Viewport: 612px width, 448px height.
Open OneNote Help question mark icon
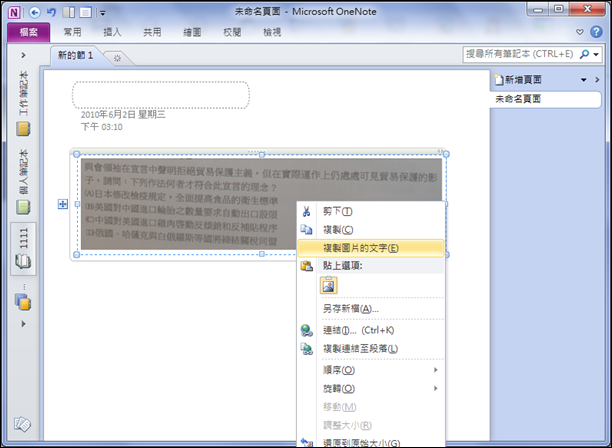[x=596, y=32]
